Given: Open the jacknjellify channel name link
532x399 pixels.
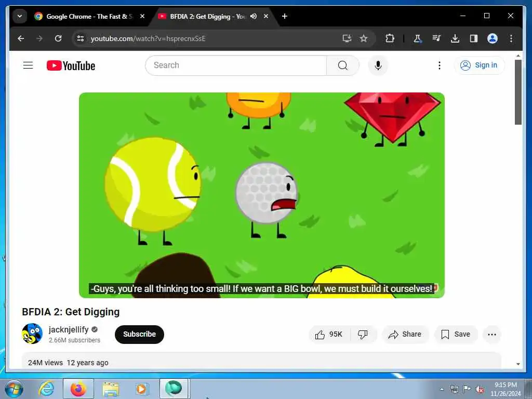Looking at the screenshot, I should click(69, 329).
